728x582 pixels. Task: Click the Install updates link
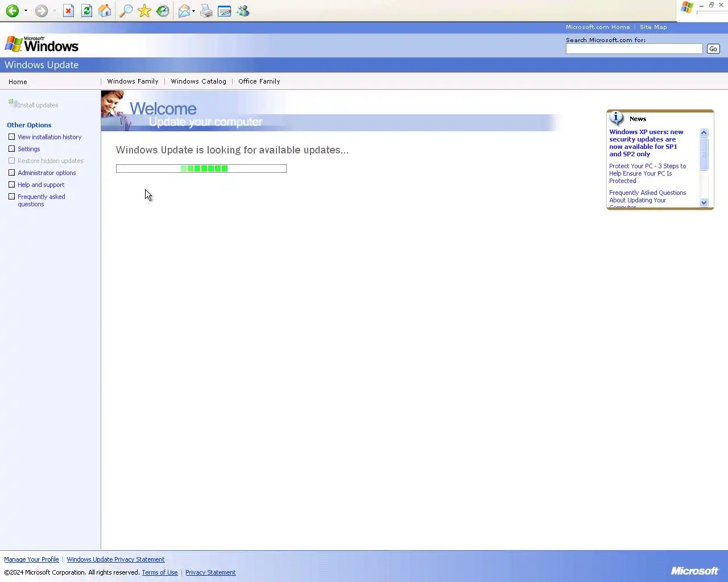(x=38, y=105)
